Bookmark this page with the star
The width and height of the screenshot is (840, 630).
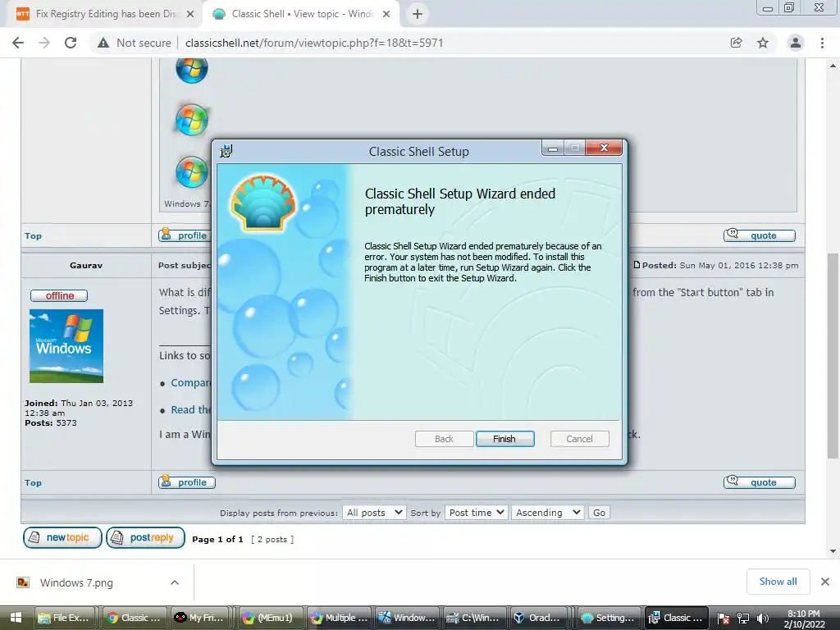(x=763, y=43)
